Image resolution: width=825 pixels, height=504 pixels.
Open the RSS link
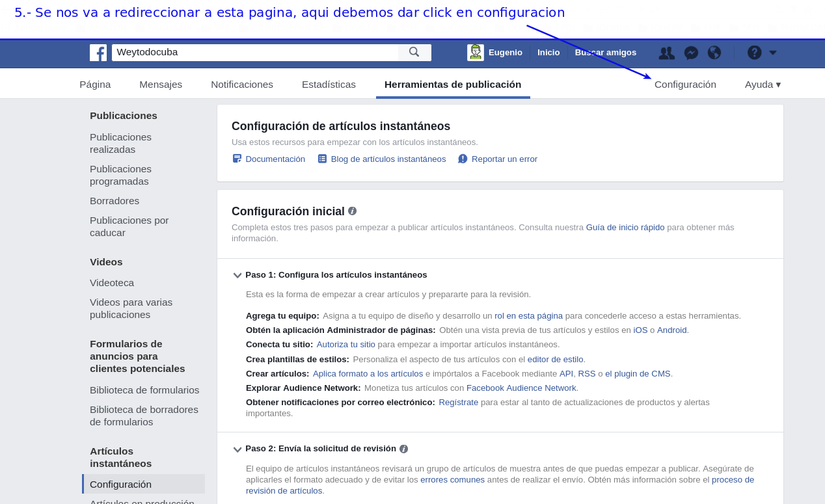click(587, 374)
